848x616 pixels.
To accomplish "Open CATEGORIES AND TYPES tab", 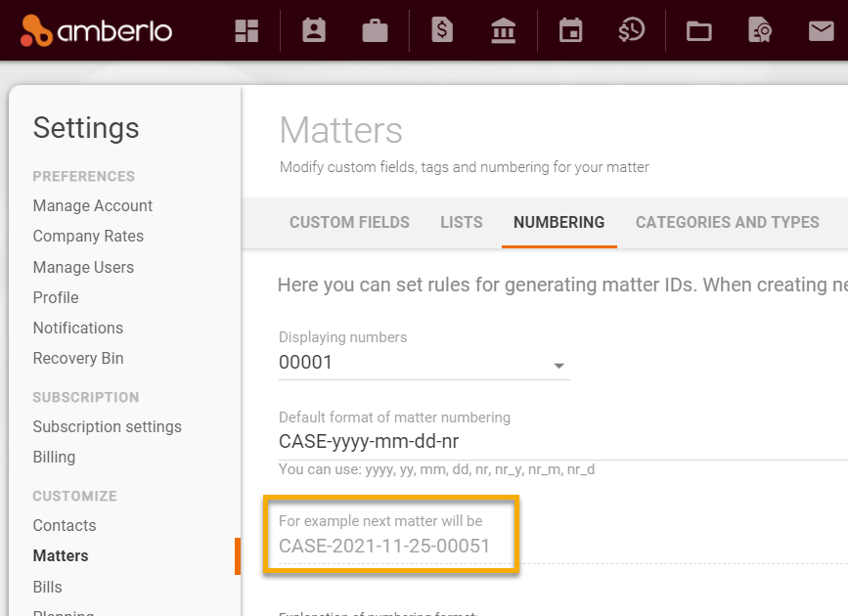I will tap(727, 222).
